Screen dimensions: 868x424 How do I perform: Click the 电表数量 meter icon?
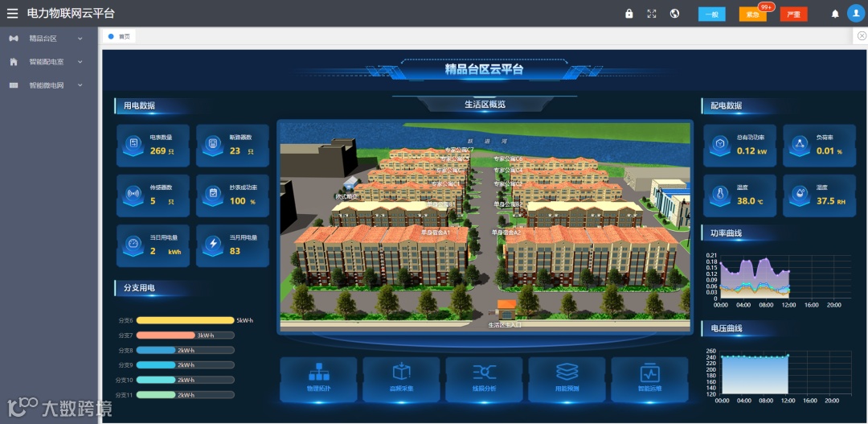(x=133, y=145)
